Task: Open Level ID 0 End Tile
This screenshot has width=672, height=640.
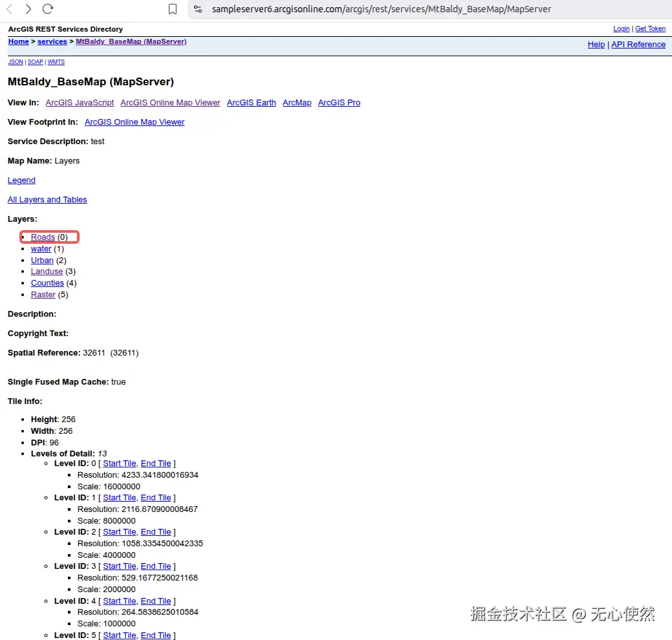Action: point(156,464)
